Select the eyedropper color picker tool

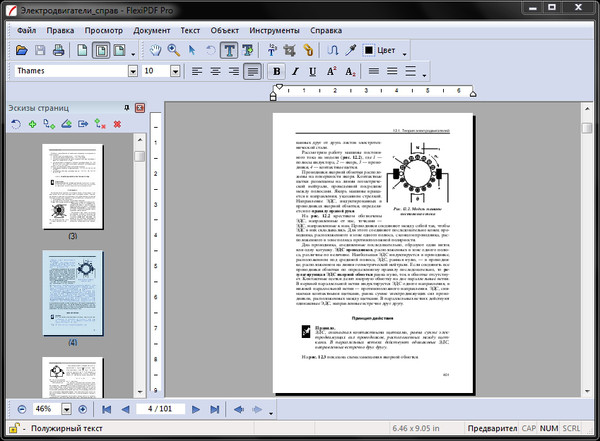pyautogui.click(x=349, y=49)
